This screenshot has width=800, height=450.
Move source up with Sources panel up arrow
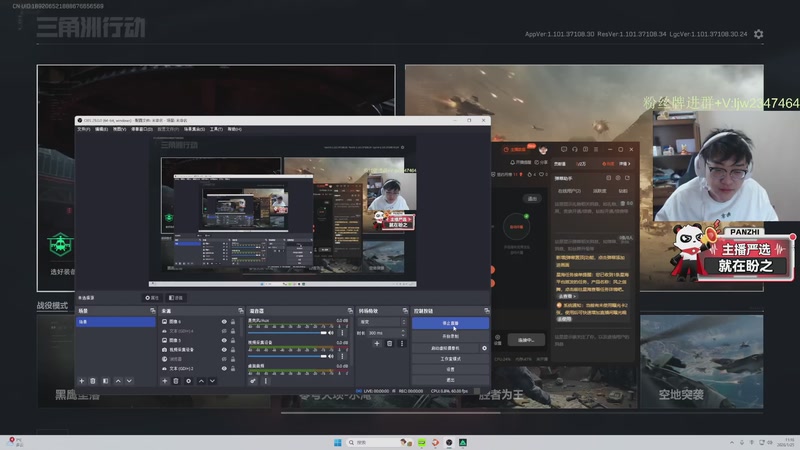201,381
